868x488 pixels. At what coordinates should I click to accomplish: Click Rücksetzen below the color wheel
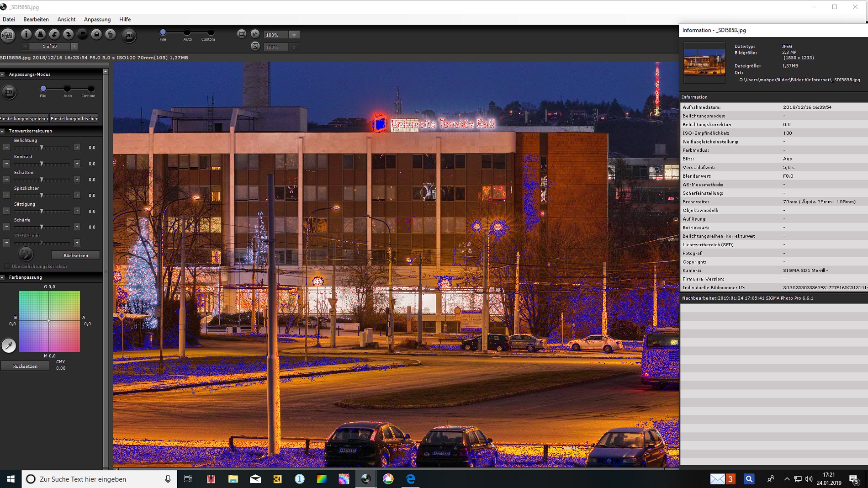coord(25,366)
